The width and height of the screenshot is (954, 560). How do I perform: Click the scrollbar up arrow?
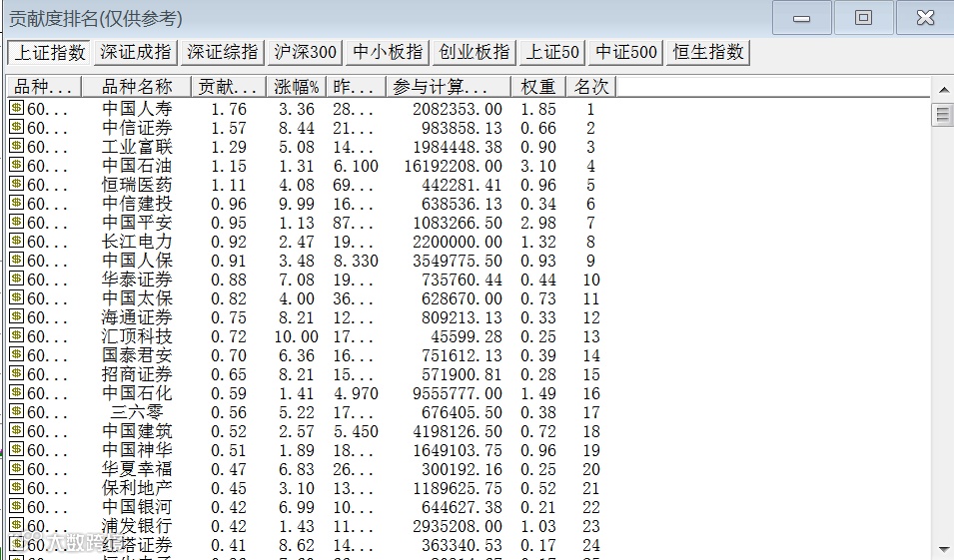click(944, 90)
